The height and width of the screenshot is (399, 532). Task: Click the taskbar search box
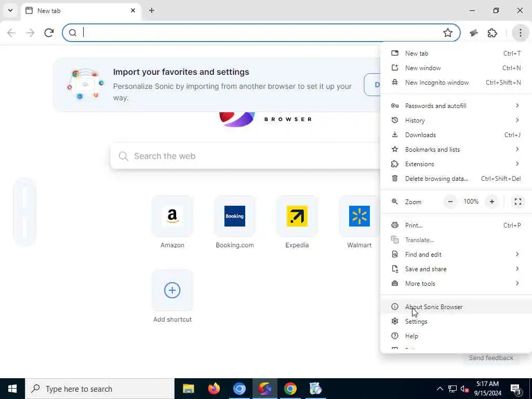pyautogui.click(x=100, y=389)
